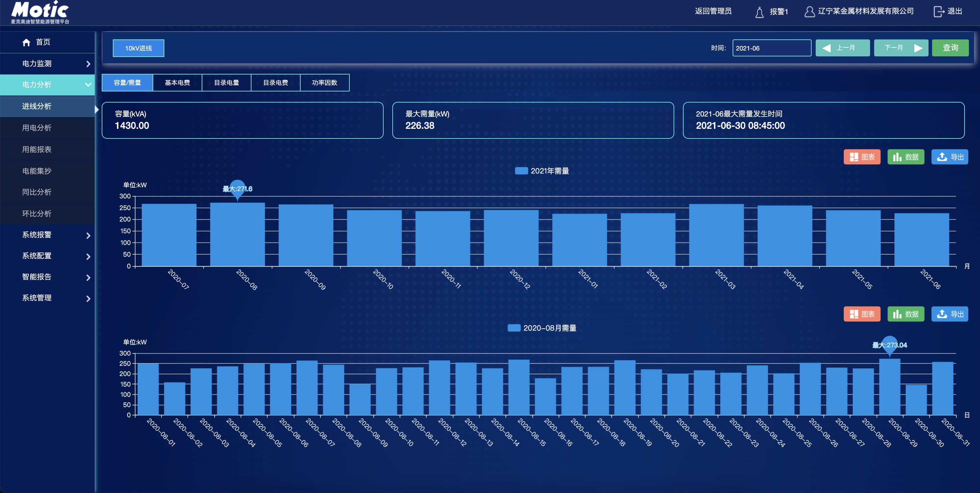The height and width of the screenshot is (493, 980).
Task: Click the logout icon 退出
Action: click(x=938, y=12)
